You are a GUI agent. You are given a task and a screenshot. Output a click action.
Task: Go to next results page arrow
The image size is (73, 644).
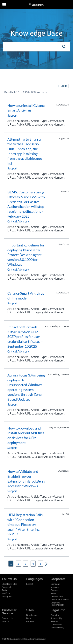tap(46, 564)
